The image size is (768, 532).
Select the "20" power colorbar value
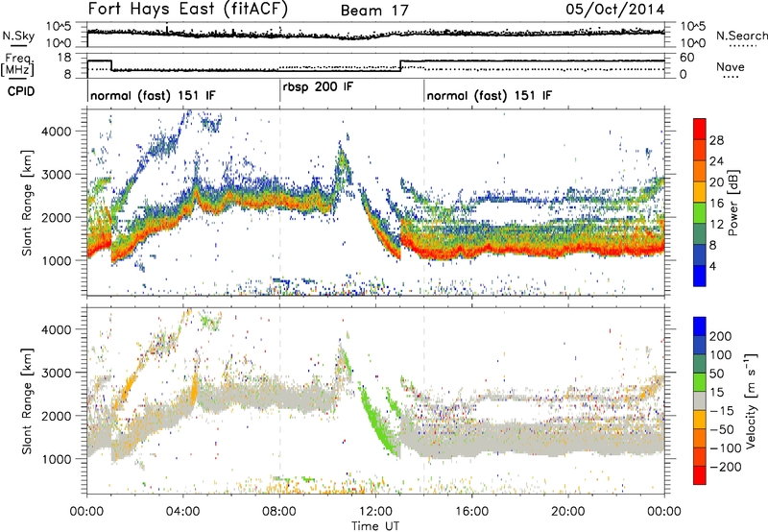(716, 182)
